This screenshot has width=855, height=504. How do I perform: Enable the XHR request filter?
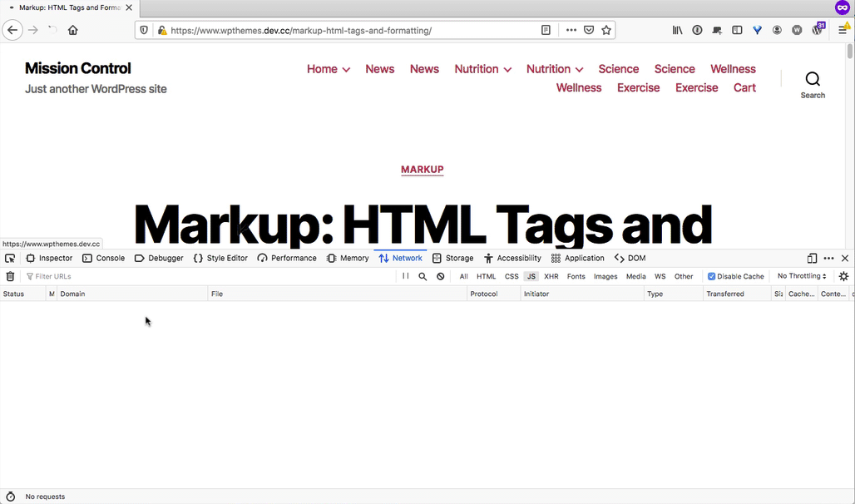coord(551,276)
